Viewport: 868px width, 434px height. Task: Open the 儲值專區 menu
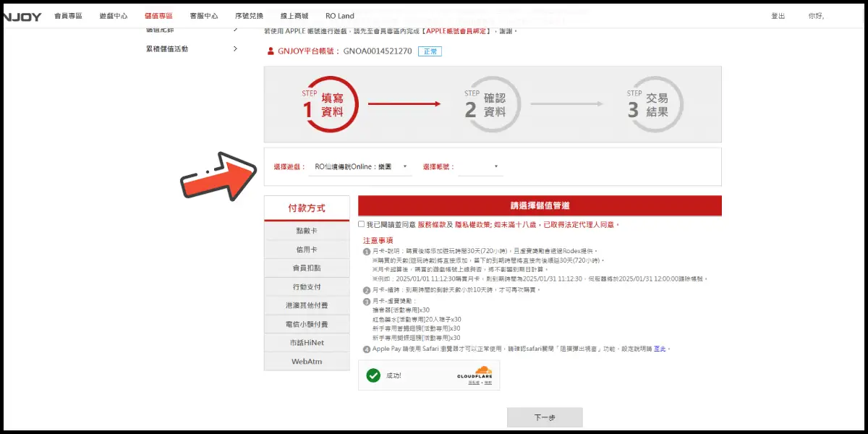pyautogui.click(x=158, y=16)
